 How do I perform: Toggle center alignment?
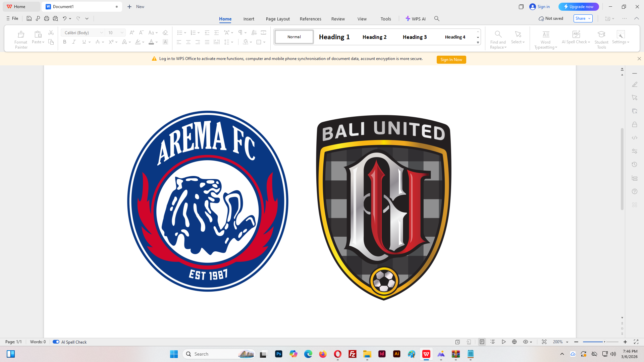tap(188, 42)
